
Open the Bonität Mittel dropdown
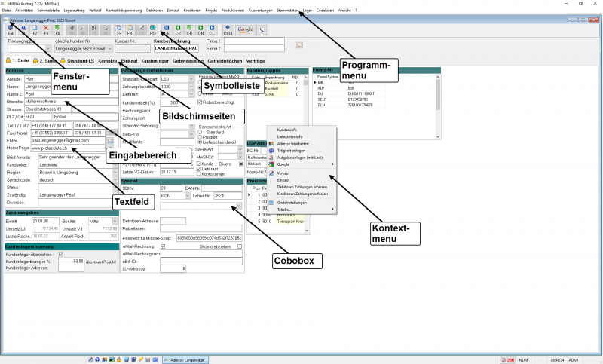tap(115, 222)
